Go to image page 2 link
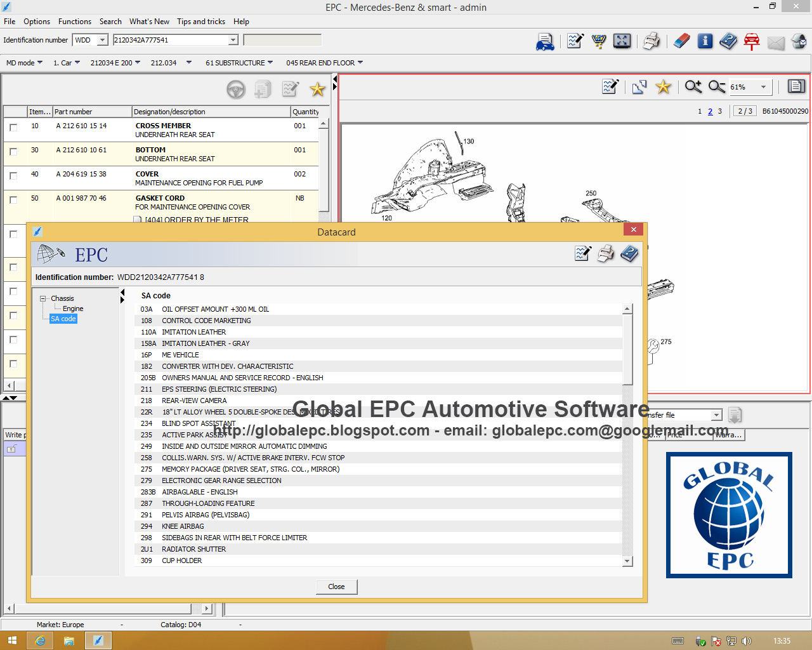 pyautogui.click(x=710, y=111)
